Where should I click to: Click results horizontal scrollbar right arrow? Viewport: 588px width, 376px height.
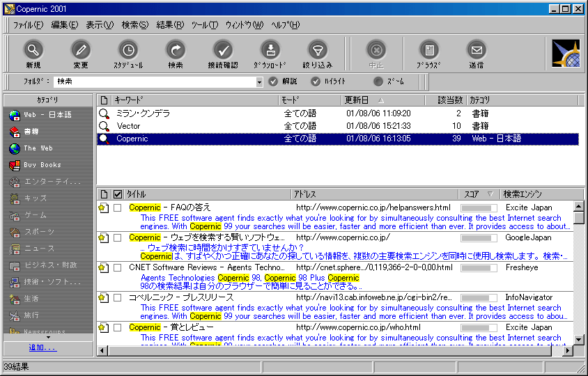[568, 351]
